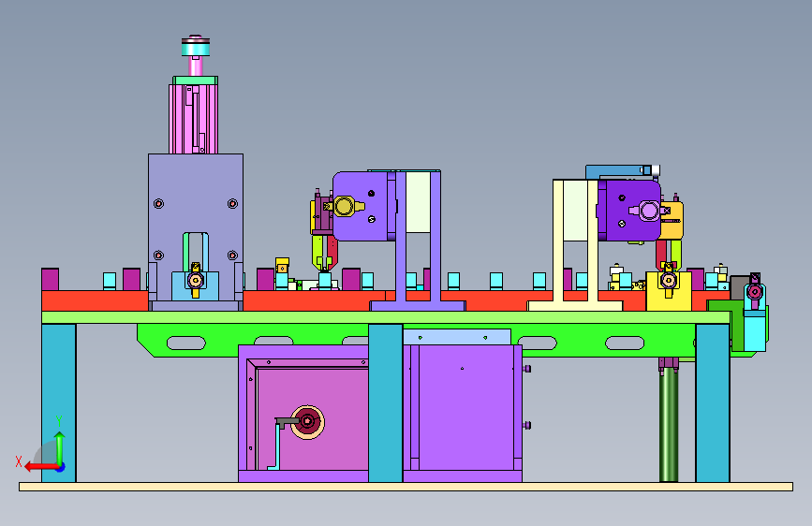Image resolution: width=812 pixels, height=526 pixels.
Task: Click the green Y axis arrow of the triad
Action: pyautogui.click(x=60, y=447)
